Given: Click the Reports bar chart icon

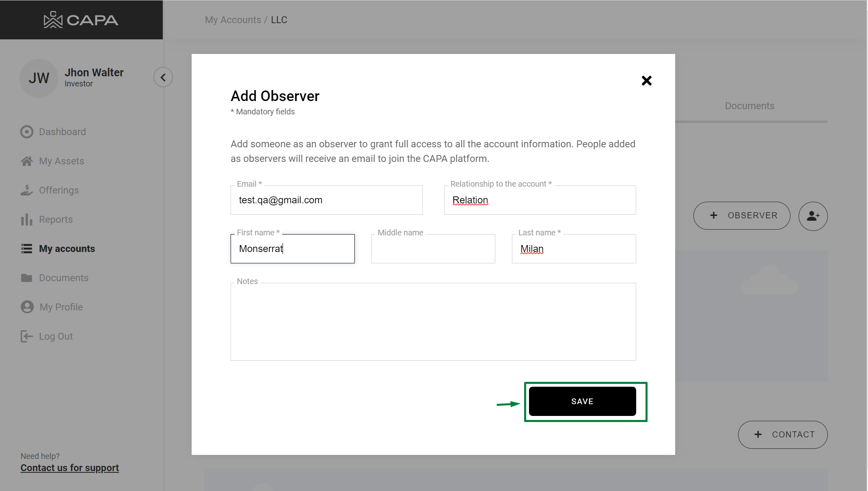Looking at the screenshot, I should point(27,220).
